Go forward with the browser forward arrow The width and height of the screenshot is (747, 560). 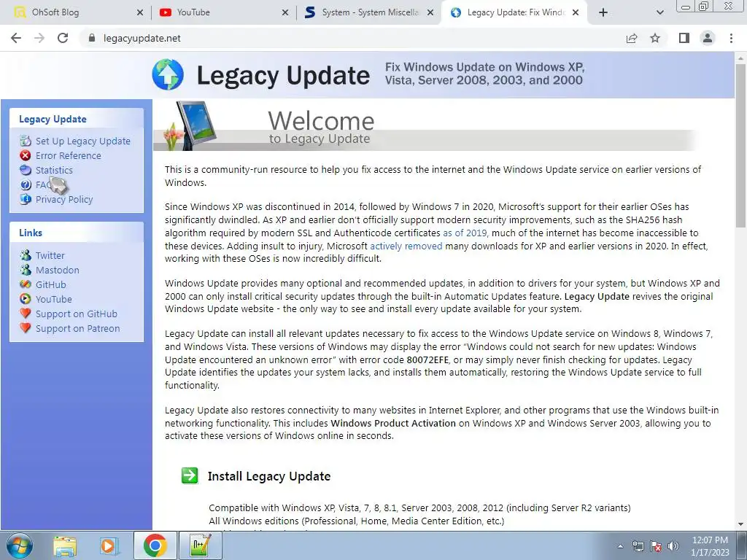(x=39, y=38)
